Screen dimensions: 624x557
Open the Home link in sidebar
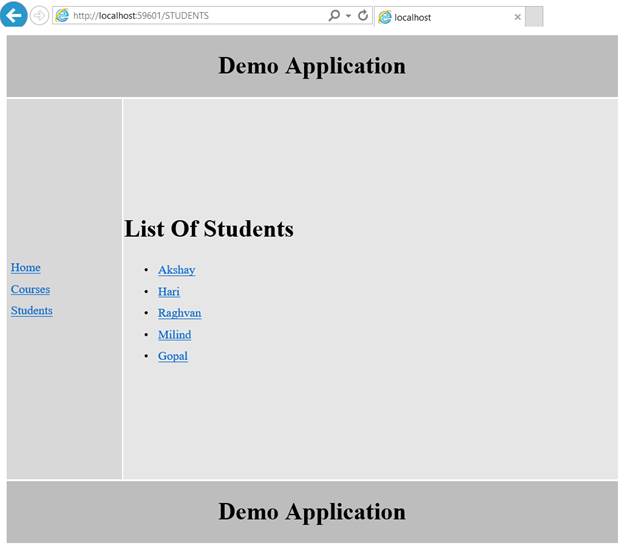point(25,268)
